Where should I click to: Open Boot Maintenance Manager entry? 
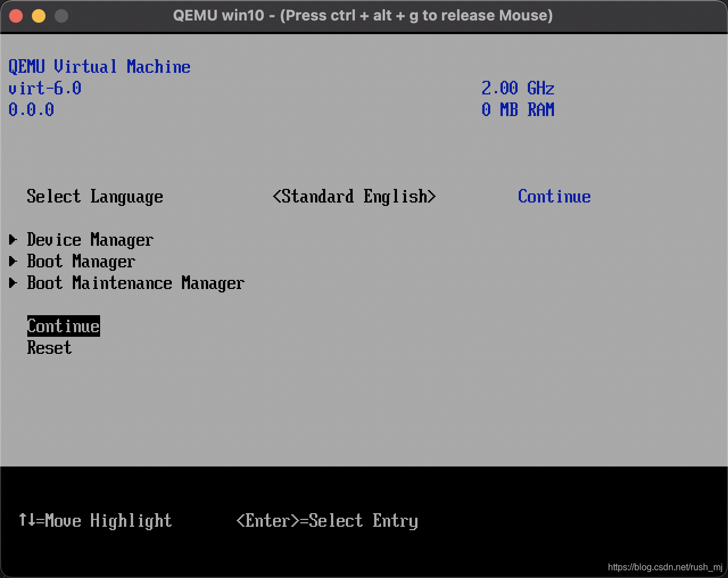[135, 283]
